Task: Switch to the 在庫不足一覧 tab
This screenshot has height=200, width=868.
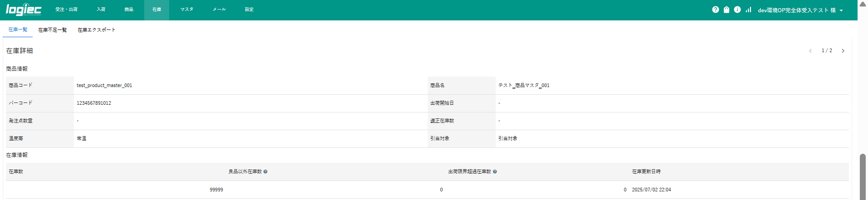Action: coord(52,30)
